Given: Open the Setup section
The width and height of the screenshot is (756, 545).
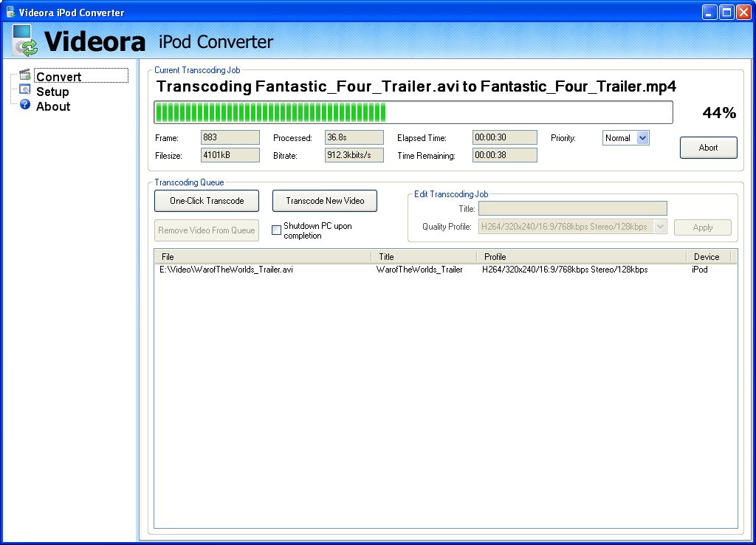Looking at the screenshot, I should 52,92.
